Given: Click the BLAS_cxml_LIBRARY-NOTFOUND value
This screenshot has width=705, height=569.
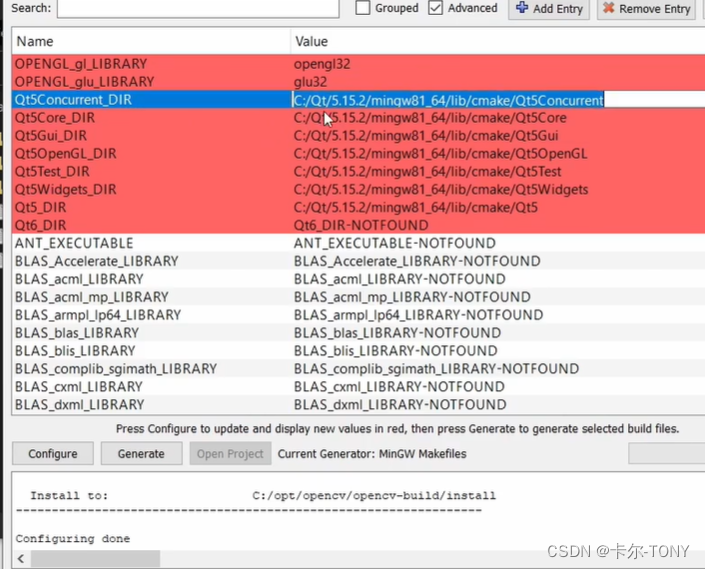Looking at the screenshot, I should [x=399, y=387].
